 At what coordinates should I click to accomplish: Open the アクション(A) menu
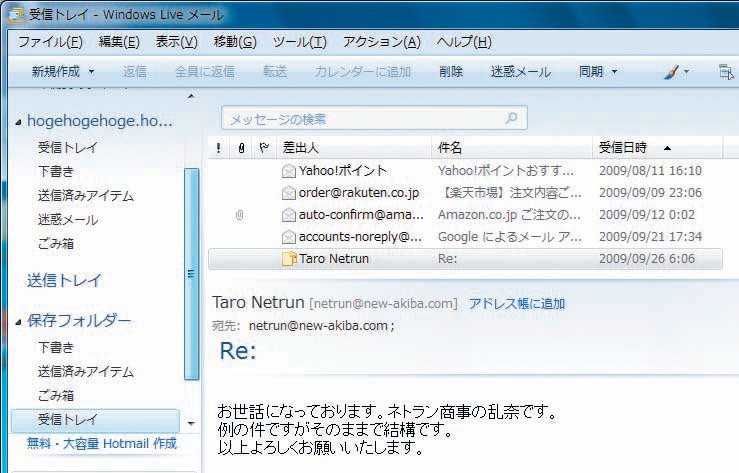[382, 42]
